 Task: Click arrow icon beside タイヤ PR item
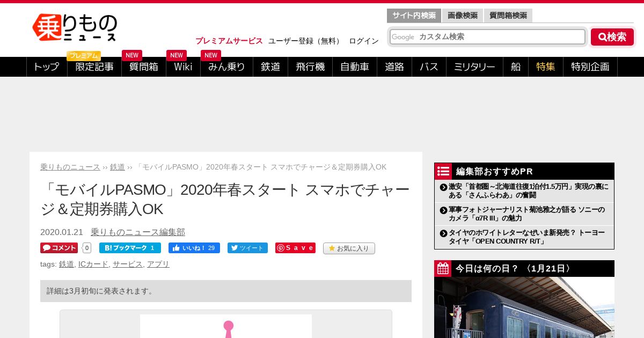(x=443, y=233)
